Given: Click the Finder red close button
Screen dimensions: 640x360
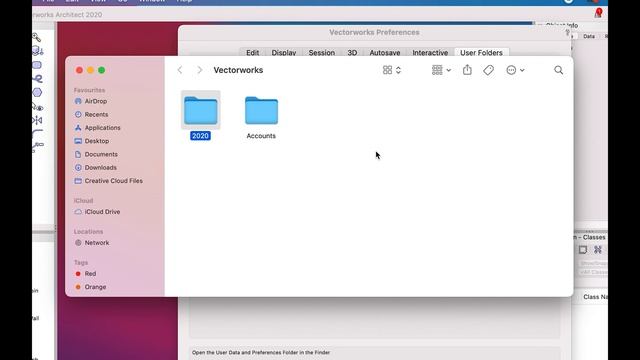Looking at the screenshot, I should click(x=80, y=70).
